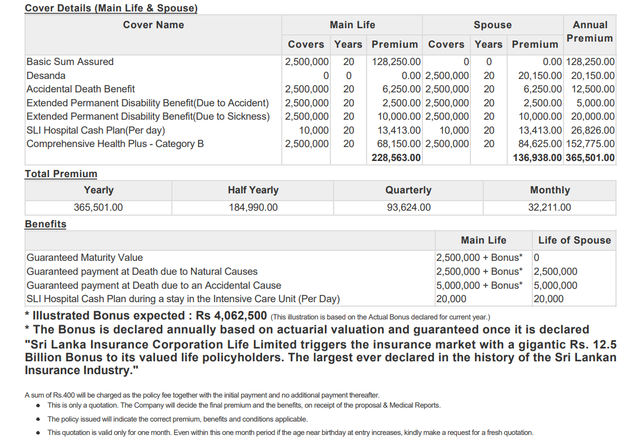The width and height of the screenshot is (640, 447).
Task: Click annual premium value 20,000.00
Action: (593, 116)
